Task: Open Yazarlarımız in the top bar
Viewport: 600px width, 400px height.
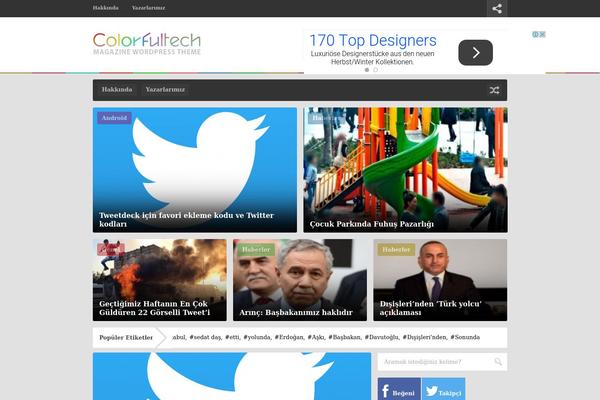Action: (x=148, y=8)
